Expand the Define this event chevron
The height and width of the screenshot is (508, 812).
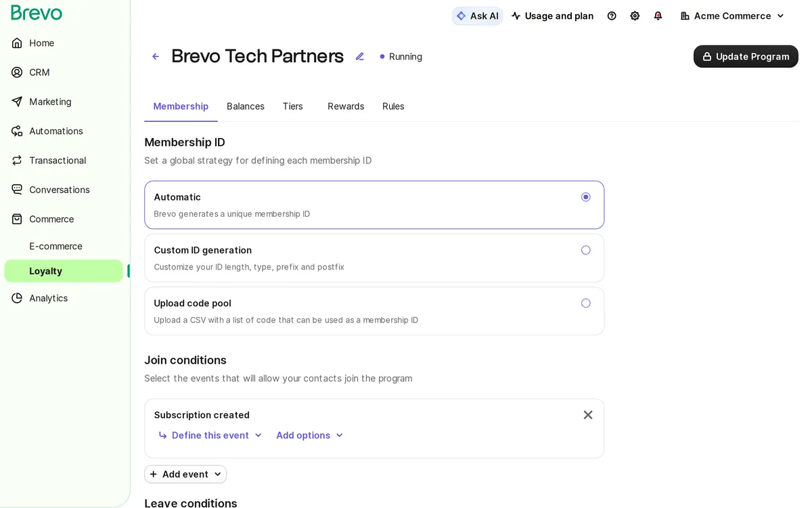tap(258, 436)
